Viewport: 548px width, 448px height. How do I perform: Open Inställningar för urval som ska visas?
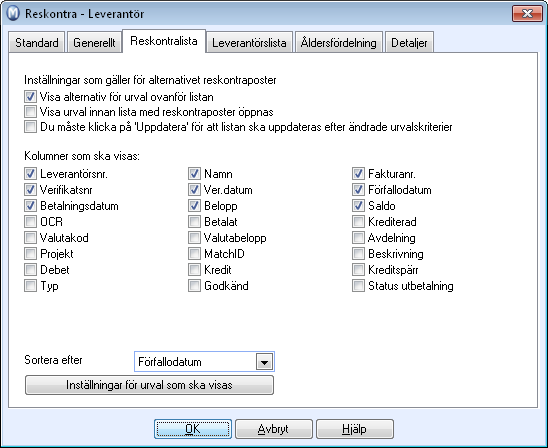[x=149, y=385]
